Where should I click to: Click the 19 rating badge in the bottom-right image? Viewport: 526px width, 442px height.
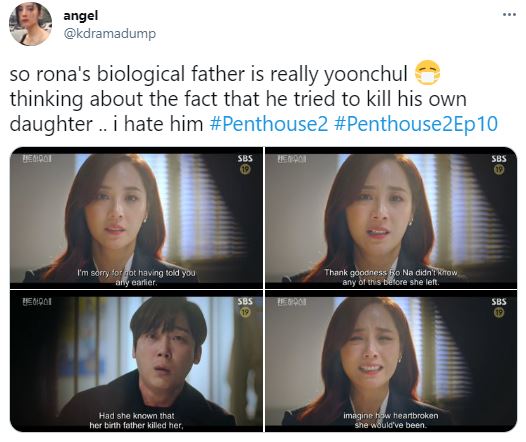tap(499, 313)
